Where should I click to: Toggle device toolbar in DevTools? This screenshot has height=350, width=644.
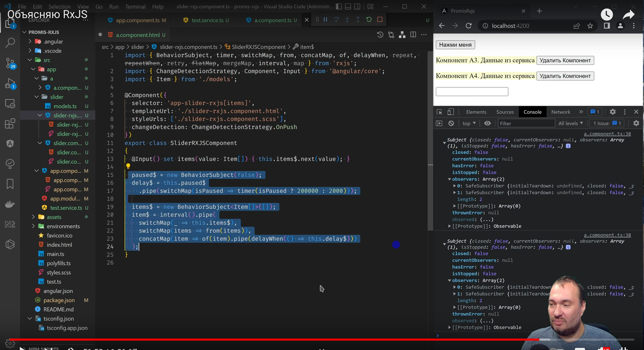(x=451, y=112)
